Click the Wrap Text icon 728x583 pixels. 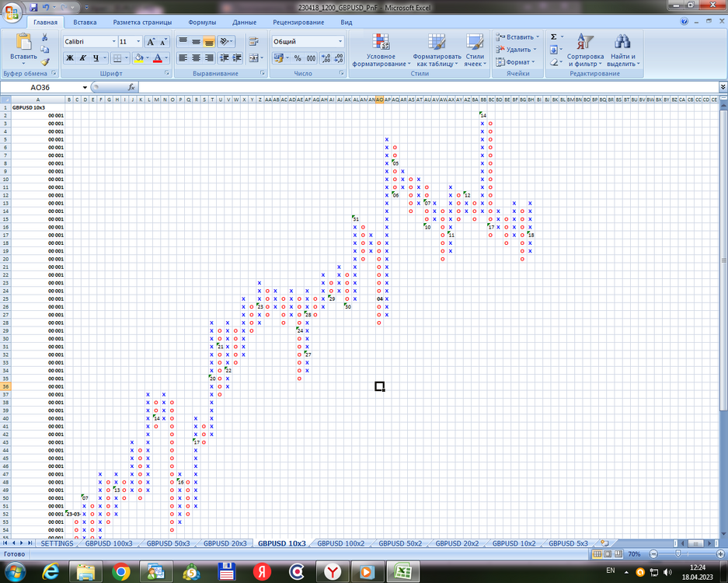pyautogui.click(x=253, y=42)
